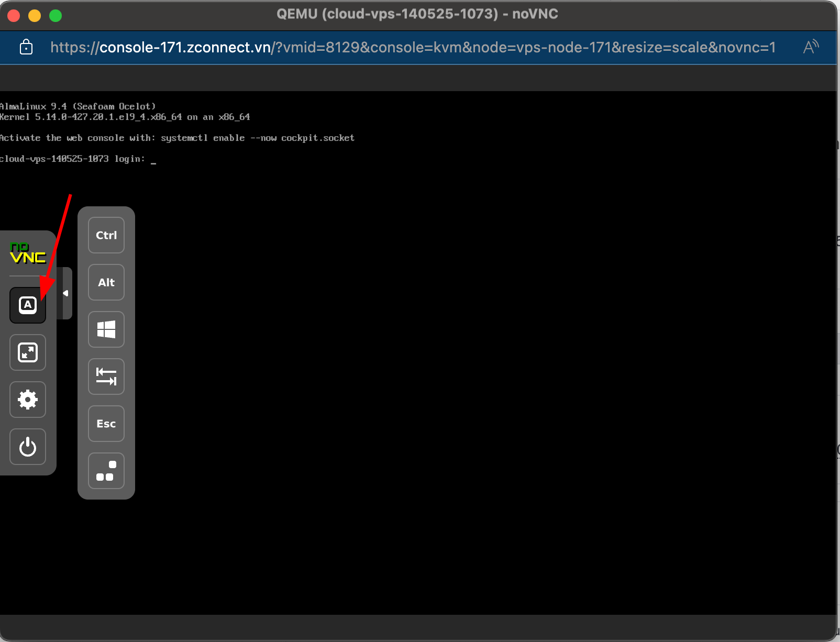Viewport: 840px width, 642px height.
Task: Select the fullscreen icon in the noVNC sidebar
Action: (28, 352)
